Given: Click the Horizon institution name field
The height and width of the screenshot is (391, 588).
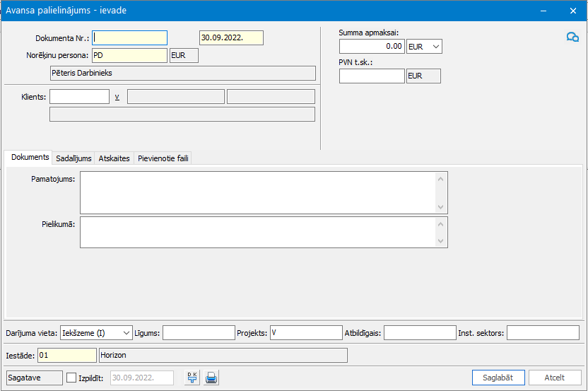Looking at the screenshot, I should (223, 356).
